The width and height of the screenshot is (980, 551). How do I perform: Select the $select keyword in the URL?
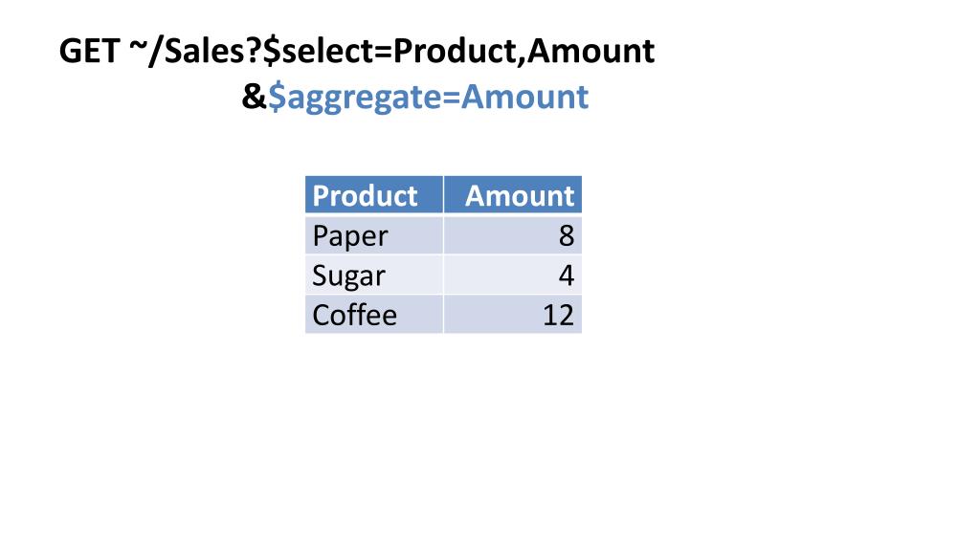click(x=318, y=51)
